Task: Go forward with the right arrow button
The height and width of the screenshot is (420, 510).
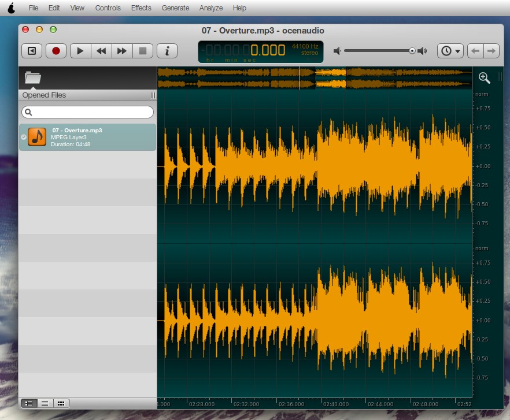Action: [491, 51]
